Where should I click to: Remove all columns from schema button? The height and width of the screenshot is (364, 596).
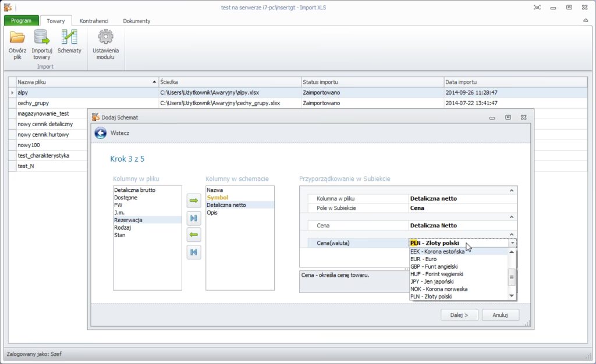(x=194, y=252)
